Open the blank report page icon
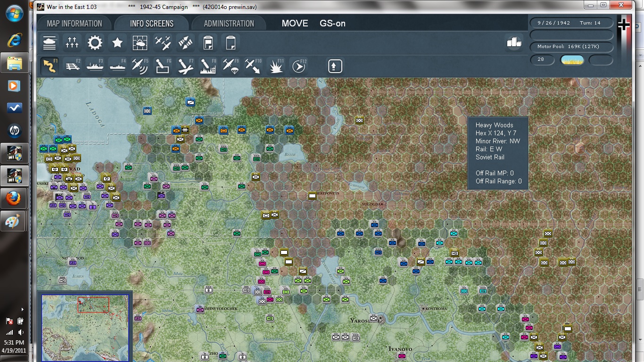This screenshot has height=362, width=644. pos(231,43)
